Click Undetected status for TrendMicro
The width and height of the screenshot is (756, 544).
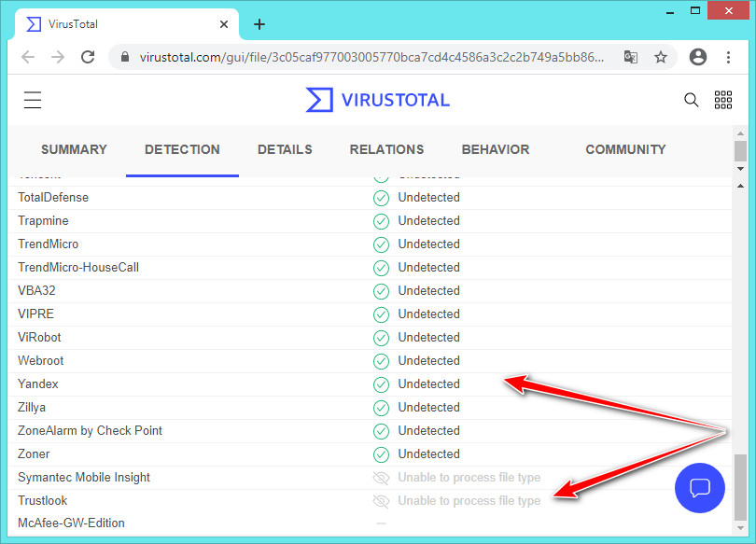point(428,244)
